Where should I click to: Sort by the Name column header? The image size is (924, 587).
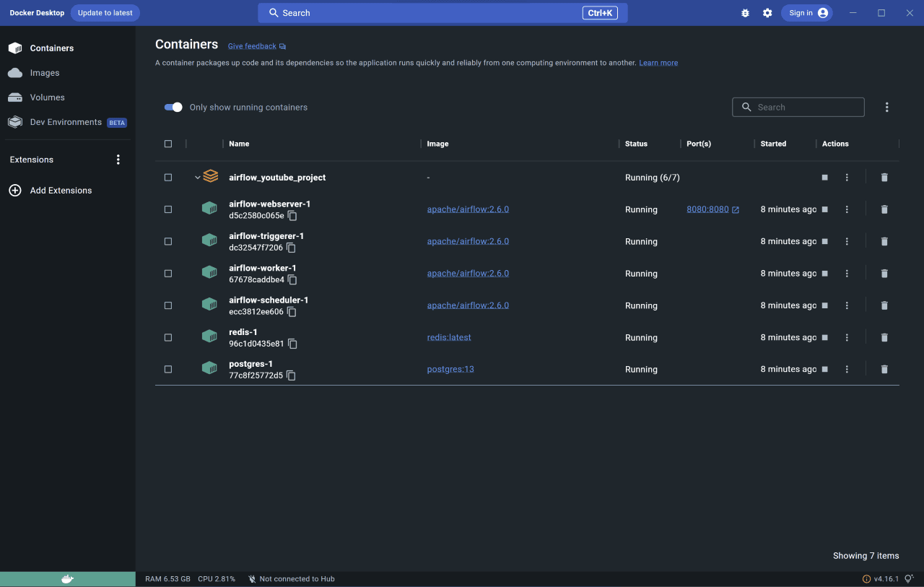[x=239, y=144]
